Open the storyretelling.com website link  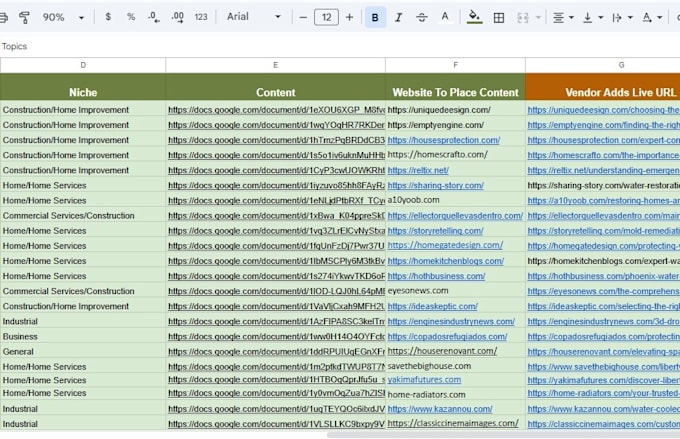(435, 231)
